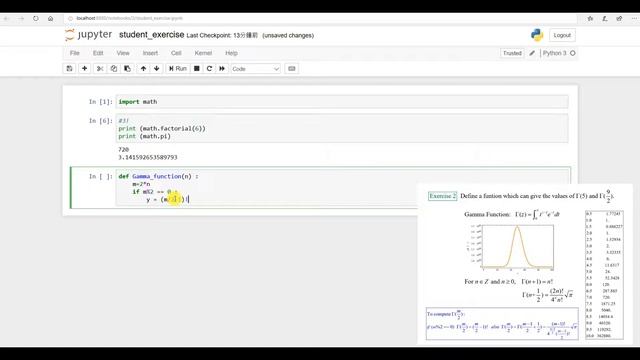Reload the page icon
This screenshot has height=360, width=640.
tap(36, 18)
